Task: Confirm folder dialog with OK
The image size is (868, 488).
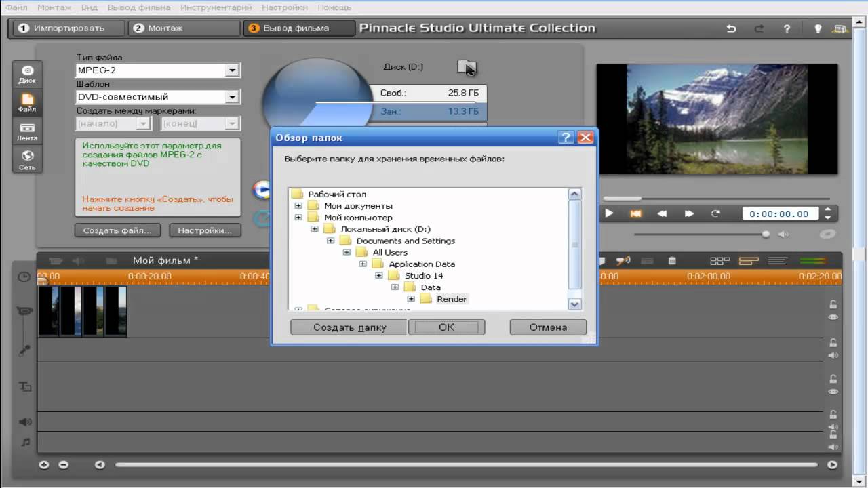Action: coord(446,327)
